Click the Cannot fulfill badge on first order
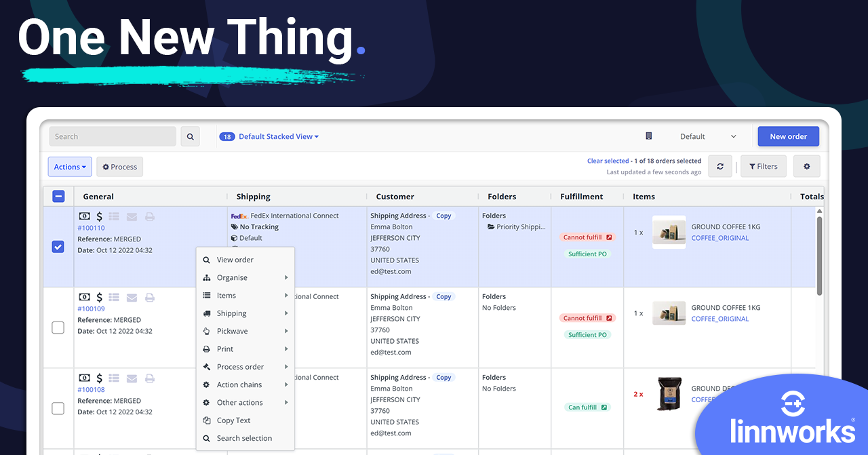 (x=587, y=237)
